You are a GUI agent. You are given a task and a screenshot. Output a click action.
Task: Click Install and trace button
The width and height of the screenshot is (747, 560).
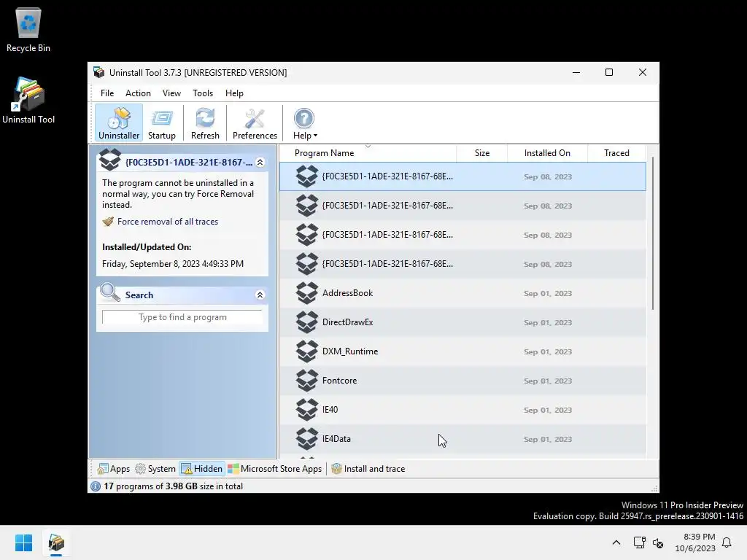(368, 469)
